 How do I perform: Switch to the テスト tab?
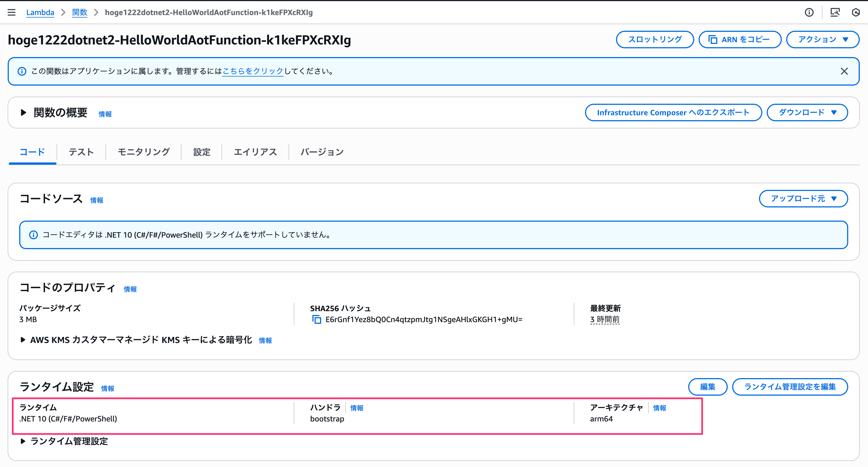(x=81, y=152)
